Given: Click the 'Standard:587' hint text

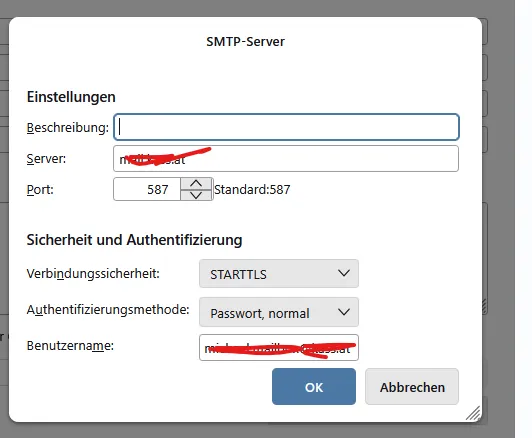Looking at the screenshot, I should click(252, 189).
